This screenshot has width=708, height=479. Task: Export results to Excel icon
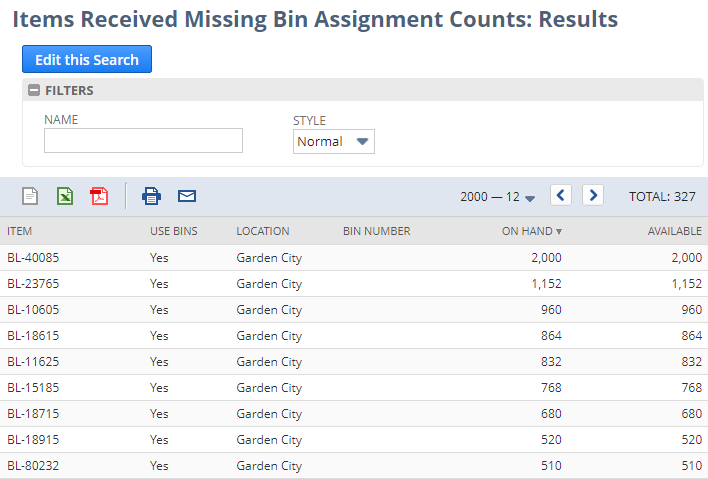pyautogui.click(x=64, y=196)
